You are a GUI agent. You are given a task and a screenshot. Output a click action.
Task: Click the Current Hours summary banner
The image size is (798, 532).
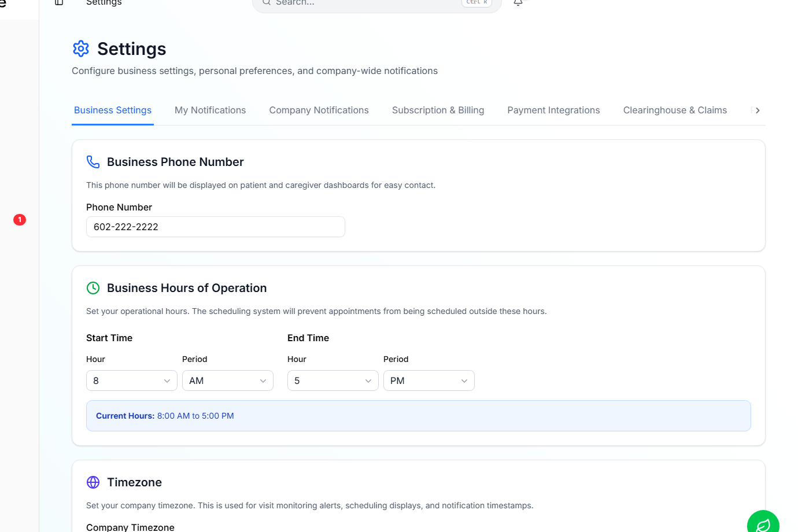(419, 416)
